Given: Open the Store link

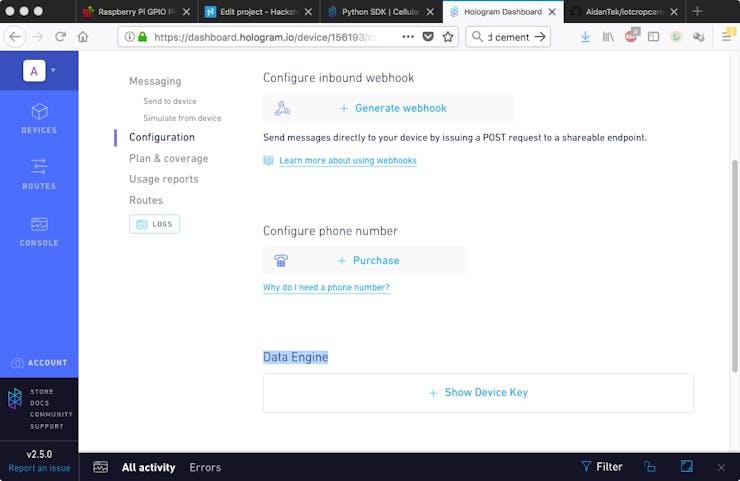Looking at the screenshot, I should tap(42, 391).
